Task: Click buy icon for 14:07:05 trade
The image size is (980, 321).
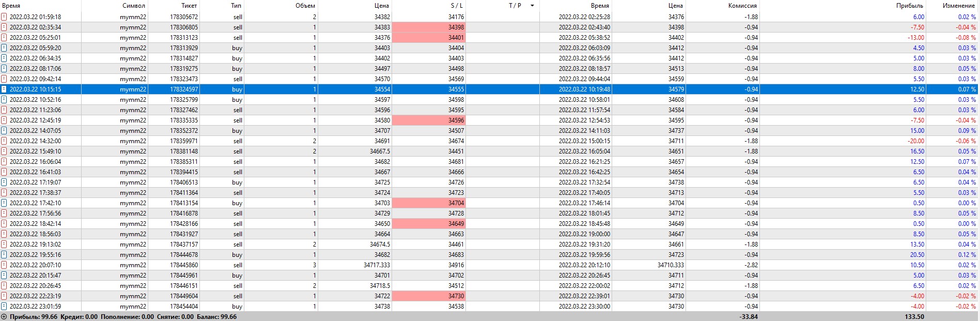Action: (x=4, y=131)
